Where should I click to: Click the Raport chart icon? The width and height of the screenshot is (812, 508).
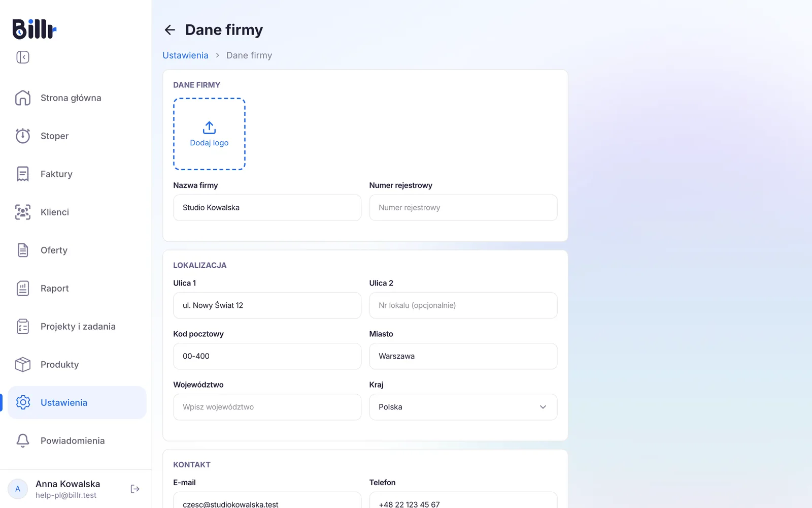point(23,288)
